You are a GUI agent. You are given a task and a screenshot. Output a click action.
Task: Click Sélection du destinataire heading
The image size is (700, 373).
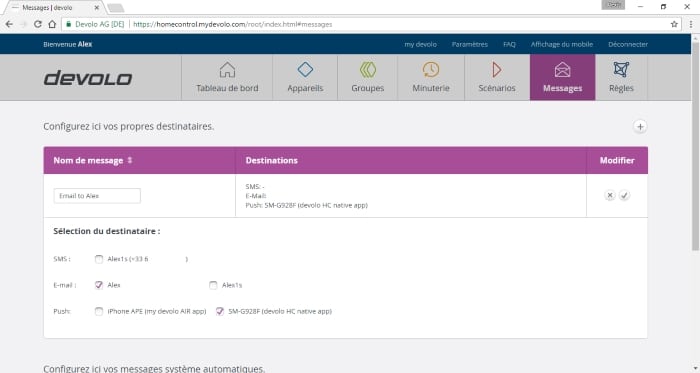click(x=107, y=231)
